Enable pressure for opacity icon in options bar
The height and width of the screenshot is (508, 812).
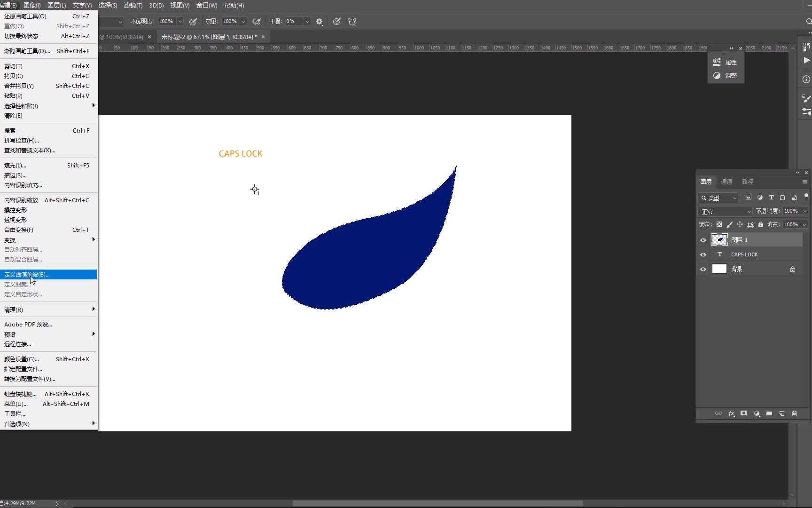point(193,22)
